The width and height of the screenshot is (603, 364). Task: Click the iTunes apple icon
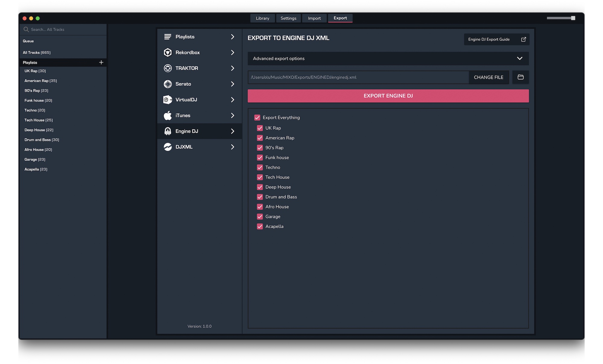pos(168,115)
